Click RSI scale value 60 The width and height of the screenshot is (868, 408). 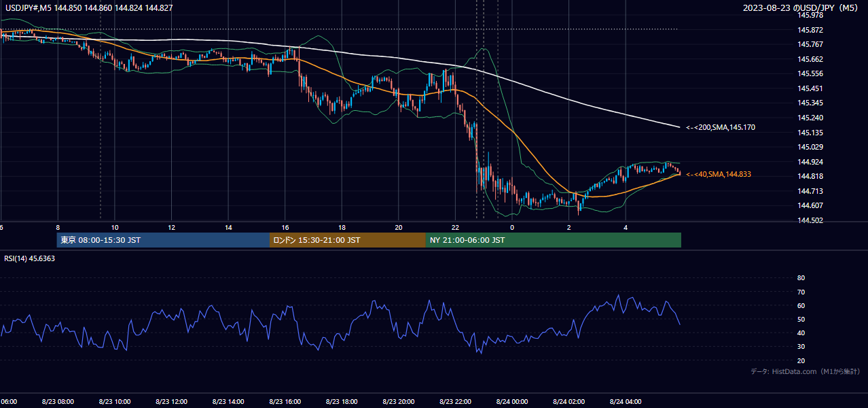click(x=801, y=305)
